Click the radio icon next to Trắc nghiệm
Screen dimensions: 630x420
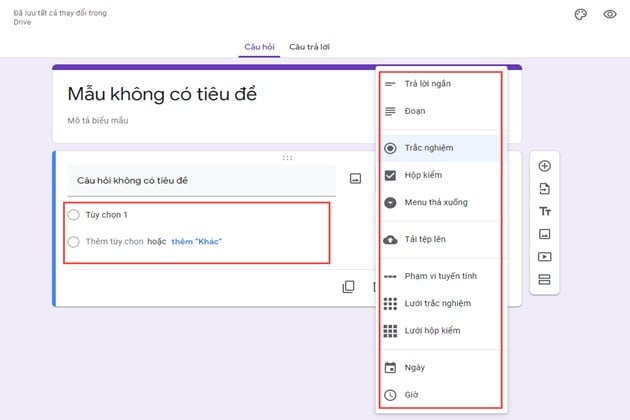point(390,148)
